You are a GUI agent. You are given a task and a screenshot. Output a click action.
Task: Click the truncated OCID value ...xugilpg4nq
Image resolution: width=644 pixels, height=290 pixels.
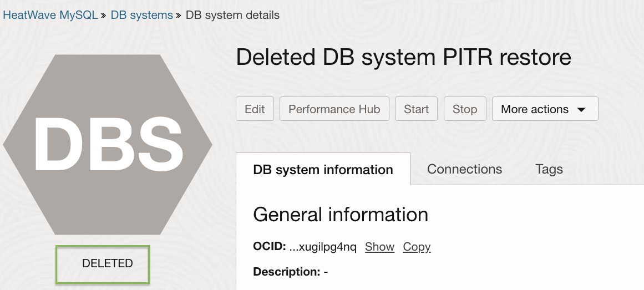point(323,247)
